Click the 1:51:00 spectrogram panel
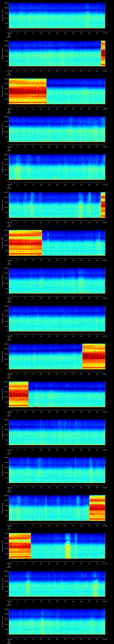The image size is (114, 644). click(x=57, y=584)
